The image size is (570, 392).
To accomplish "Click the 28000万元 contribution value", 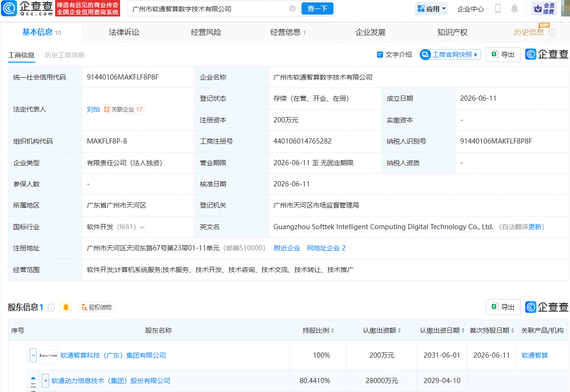I will tap(382, 381).
